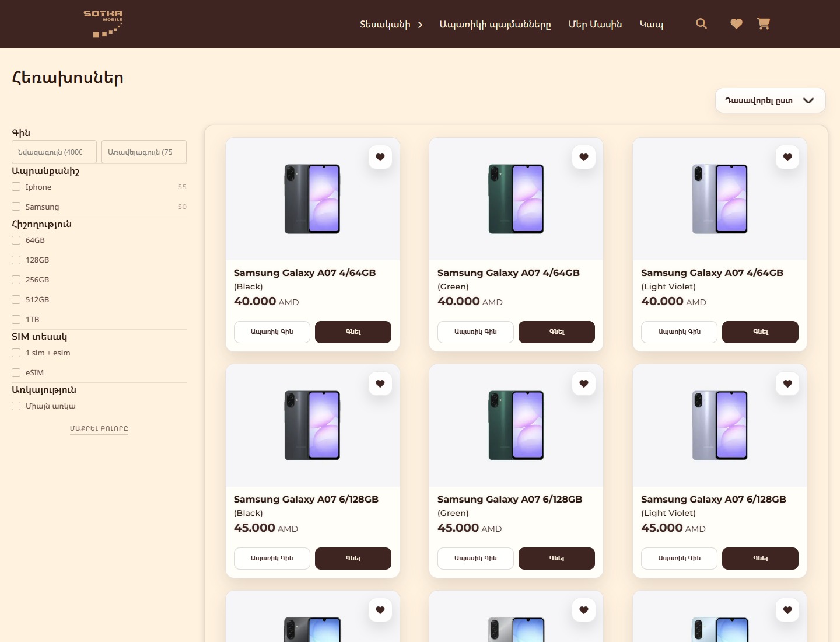Enable the 256GB memory filter
Viewport: 840px width, 642px height.
coord(16,280)
